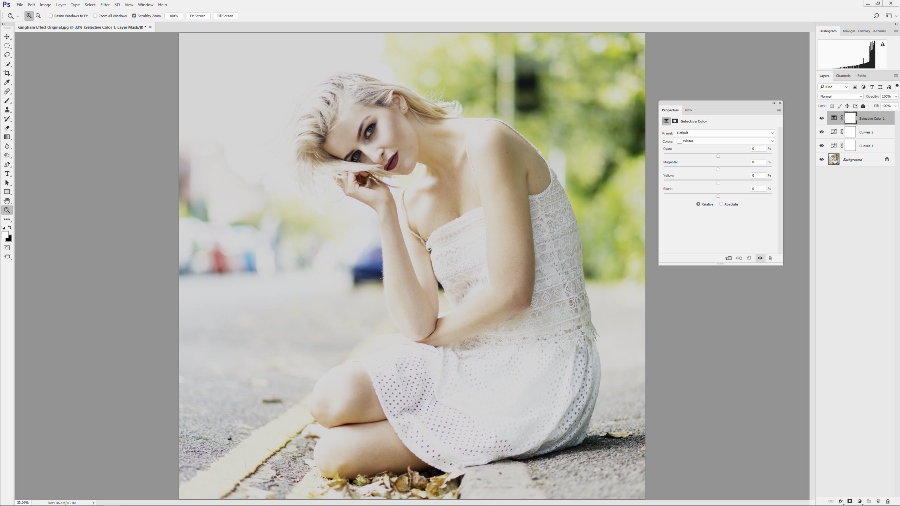Adjust the Yellow slider handle
The width and height of the screenshot is (900, 506).
[x=717, y=183]
